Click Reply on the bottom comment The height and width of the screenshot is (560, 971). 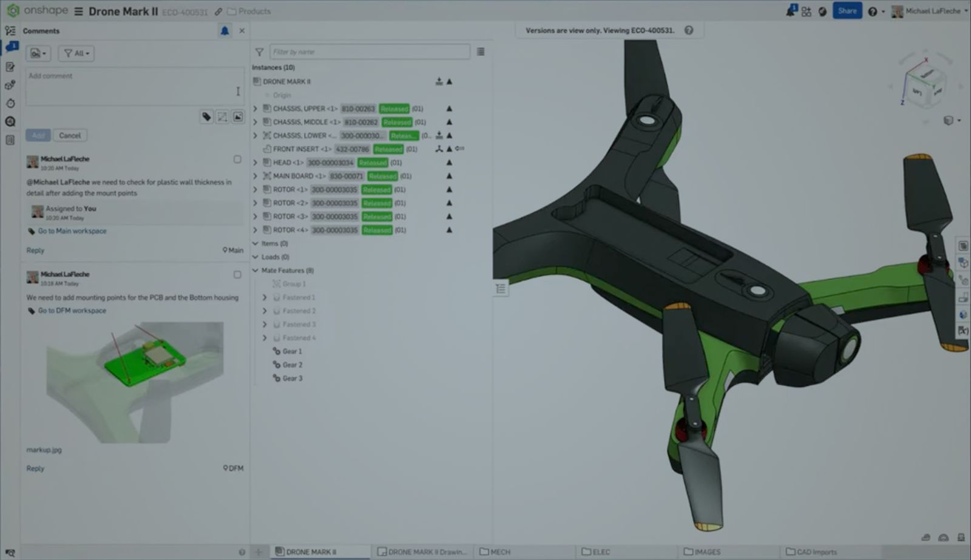click(x=35, y=468)
